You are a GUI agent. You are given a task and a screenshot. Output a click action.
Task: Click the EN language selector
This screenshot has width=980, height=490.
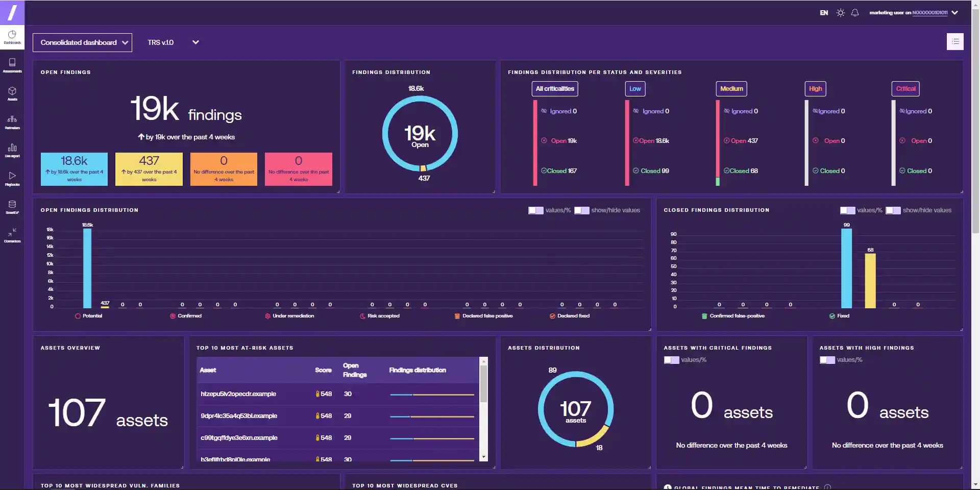[824, 13]
